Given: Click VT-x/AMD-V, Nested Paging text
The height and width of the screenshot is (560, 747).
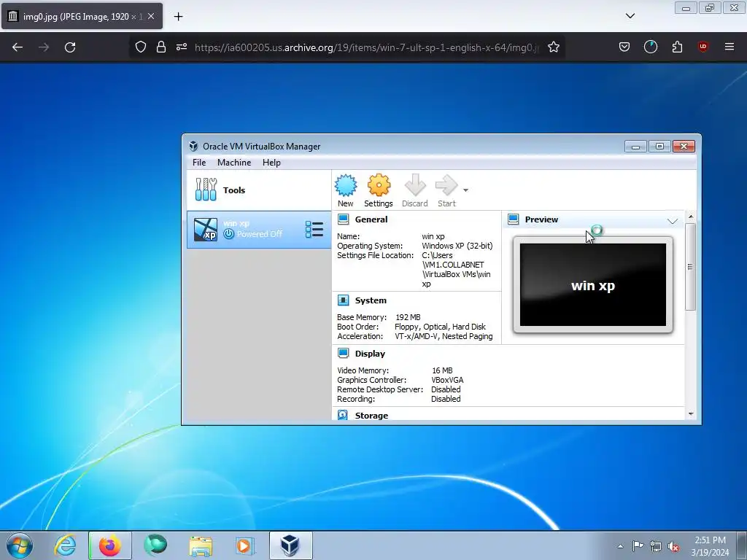Looking at the screenshot, I should pos(444,336).
